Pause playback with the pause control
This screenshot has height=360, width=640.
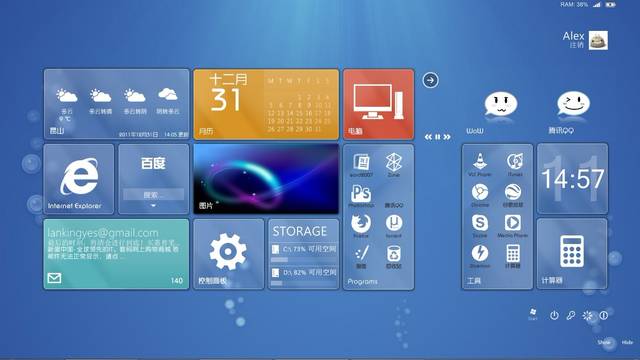coord(438,137)
